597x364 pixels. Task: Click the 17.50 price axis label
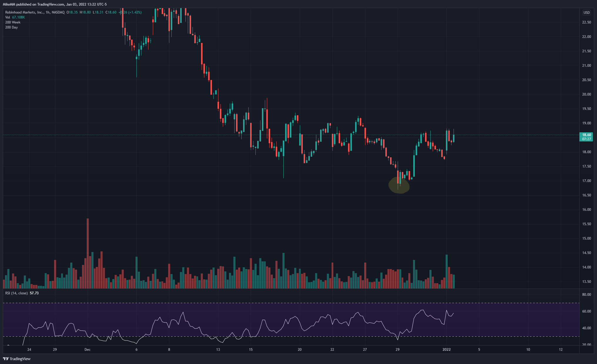586,166
